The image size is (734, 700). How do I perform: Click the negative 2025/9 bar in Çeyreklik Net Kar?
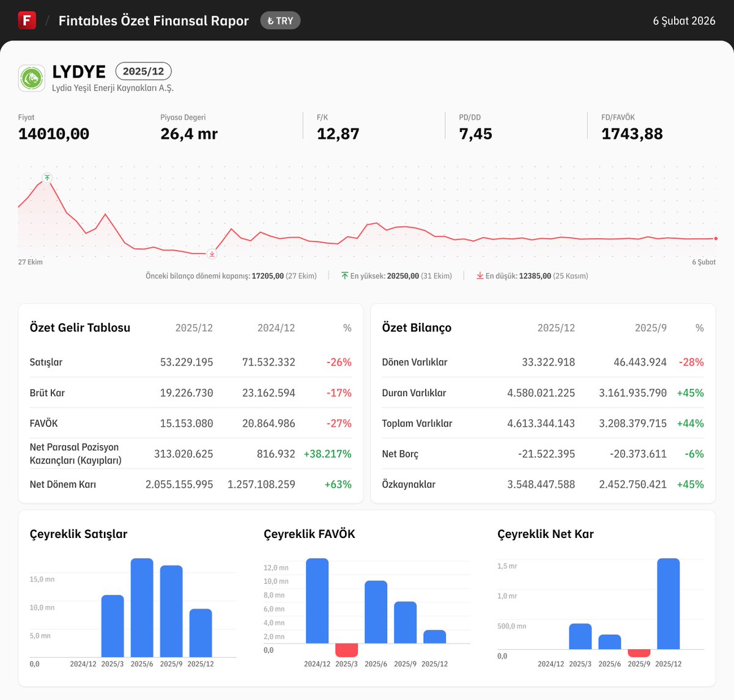639,653
